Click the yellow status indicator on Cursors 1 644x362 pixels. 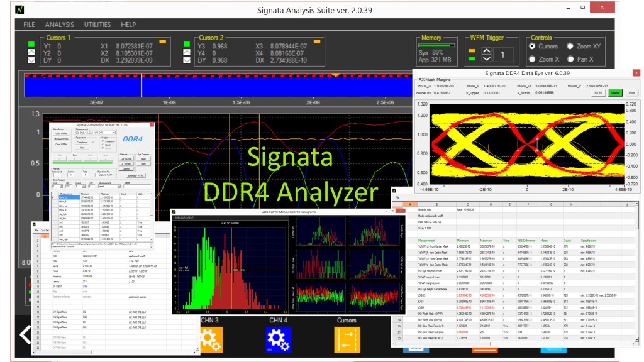[162, 40]
